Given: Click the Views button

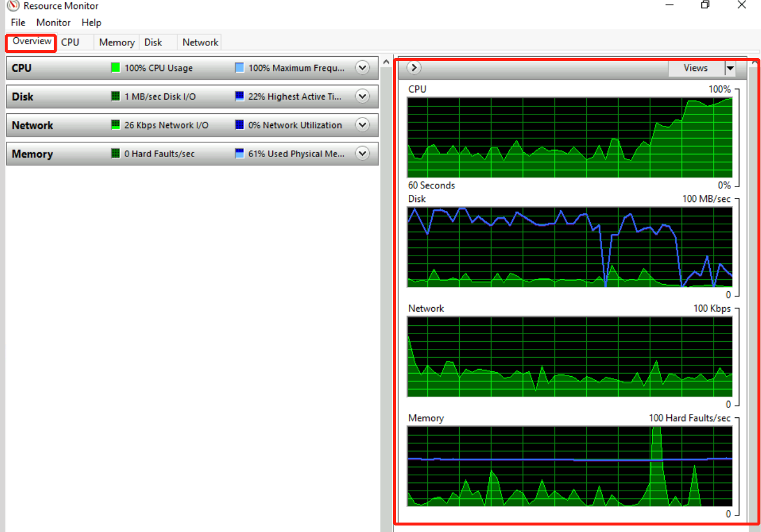Looking at the screenshot, I should tap(695, 68).
